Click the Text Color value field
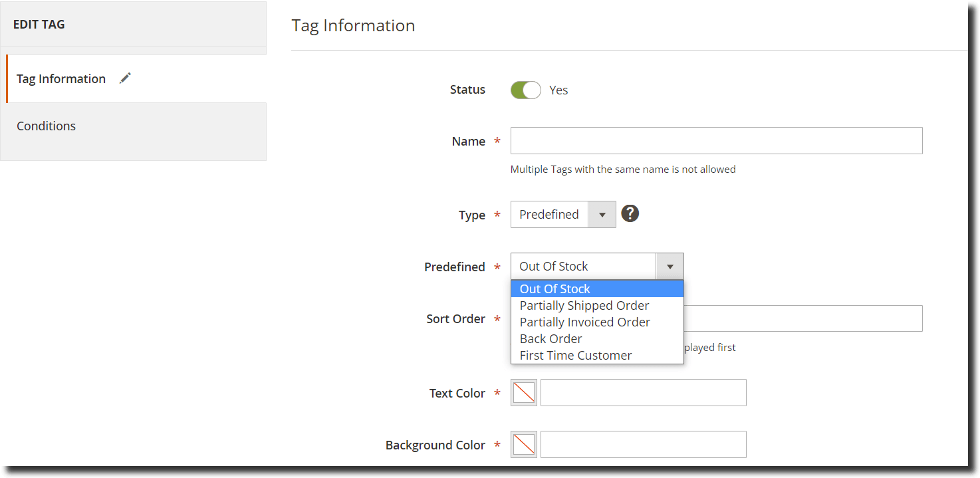Screen dimensions: 980x478 (643, 393)
